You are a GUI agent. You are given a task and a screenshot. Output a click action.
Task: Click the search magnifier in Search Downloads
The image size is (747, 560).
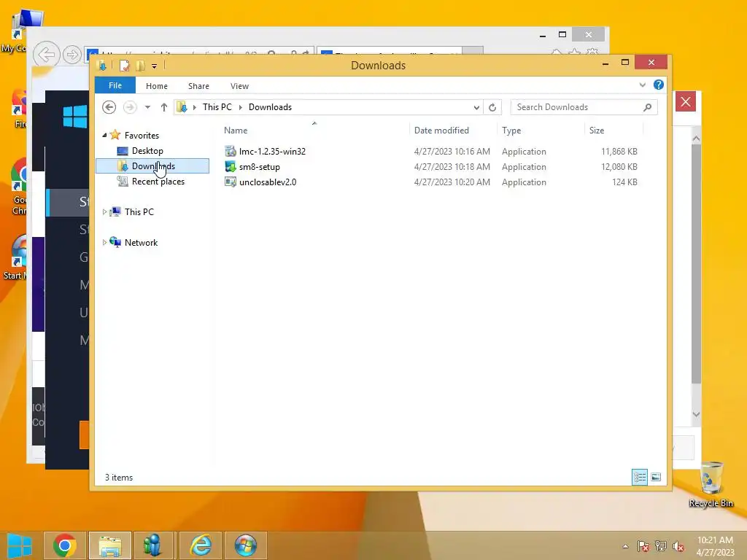tap(647, 107)
